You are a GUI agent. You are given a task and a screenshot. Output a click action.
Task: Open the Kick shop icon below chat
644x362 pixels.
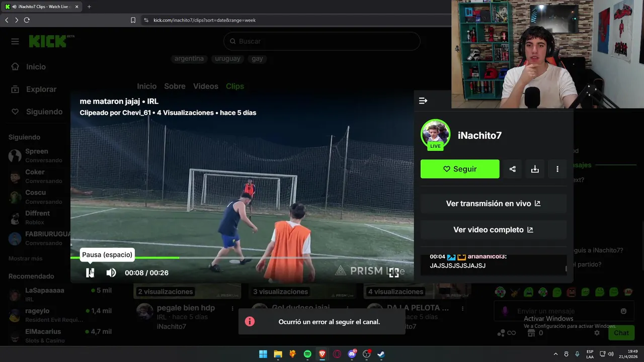click(532, 333)
